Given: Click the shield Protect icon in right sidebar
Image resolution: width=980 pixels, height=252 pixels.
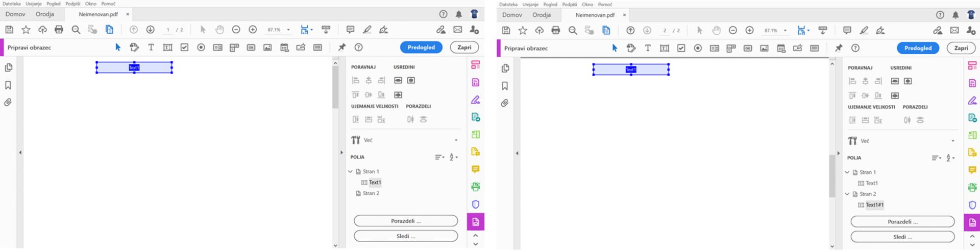Looking at the screenshot, I should [972, 205].
